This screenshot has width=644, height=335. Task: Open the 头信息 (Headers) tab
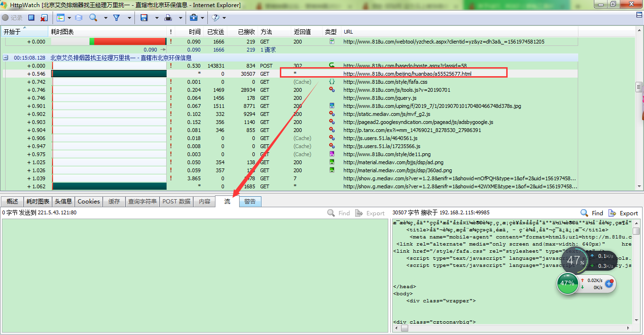[x=63, y=202]
